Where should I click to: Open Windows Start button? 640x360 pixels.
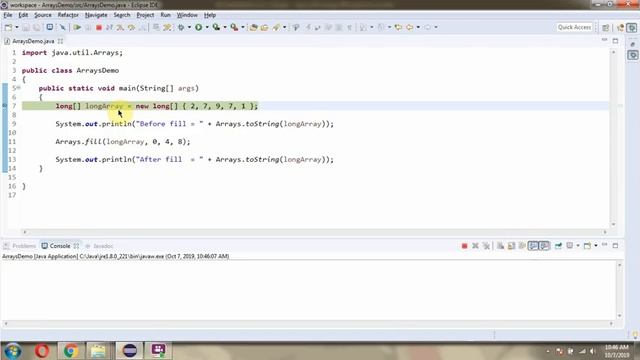pos(13,351)
